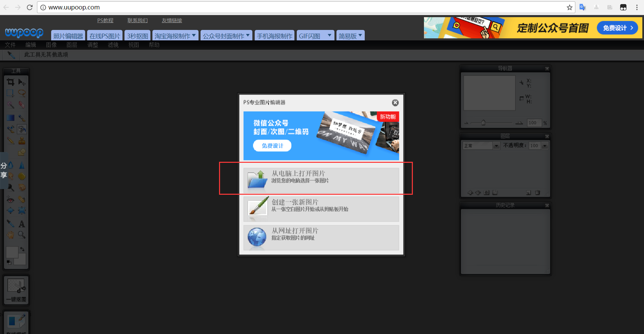Select the Red Eye reduction tool
644x334 pixels.
(x=10, y=199)
